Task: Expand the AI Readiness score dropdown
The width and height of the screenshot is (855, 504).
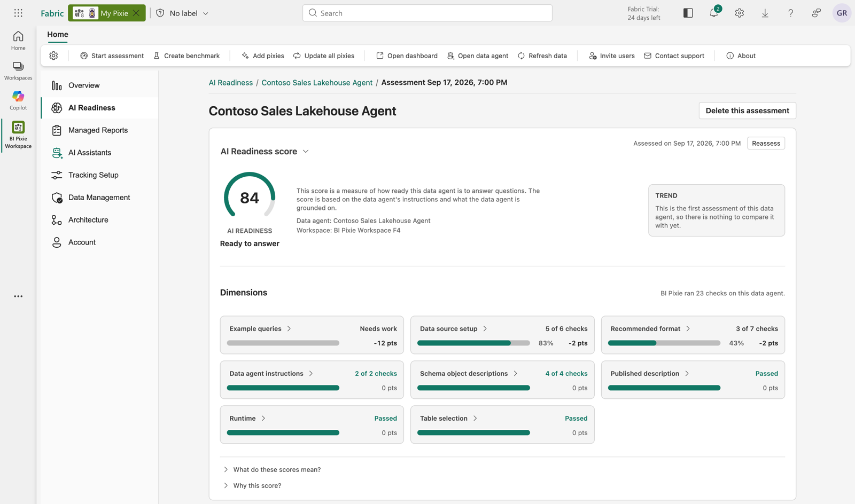Action: [306, 152]
